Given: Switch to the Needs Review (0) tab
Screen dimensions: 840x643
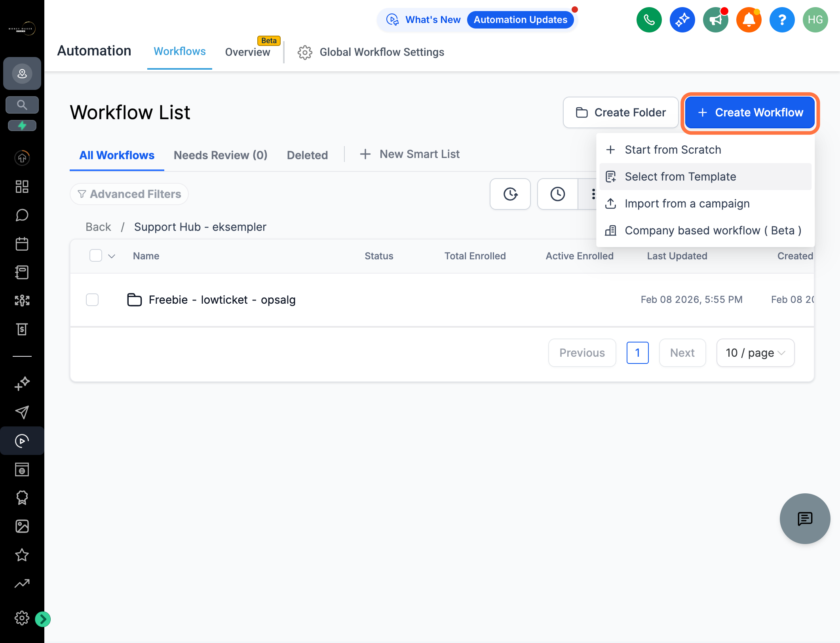Looking at the screenshot, I should click(x=220, y=155).
